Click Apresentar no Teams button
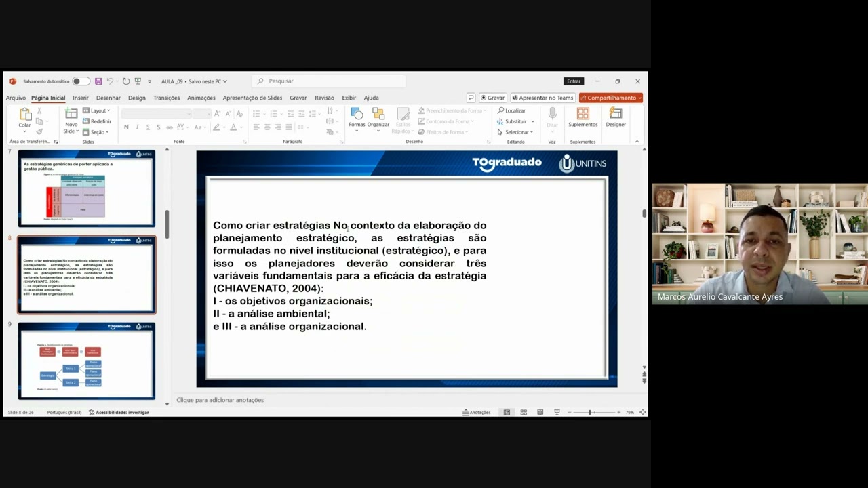 pos(542,98)
